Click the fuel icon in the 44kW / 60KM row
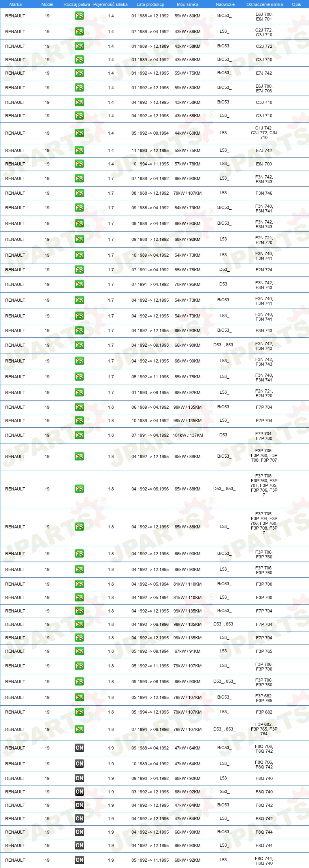The image size is (309, 868). click(x=79, y=133)
